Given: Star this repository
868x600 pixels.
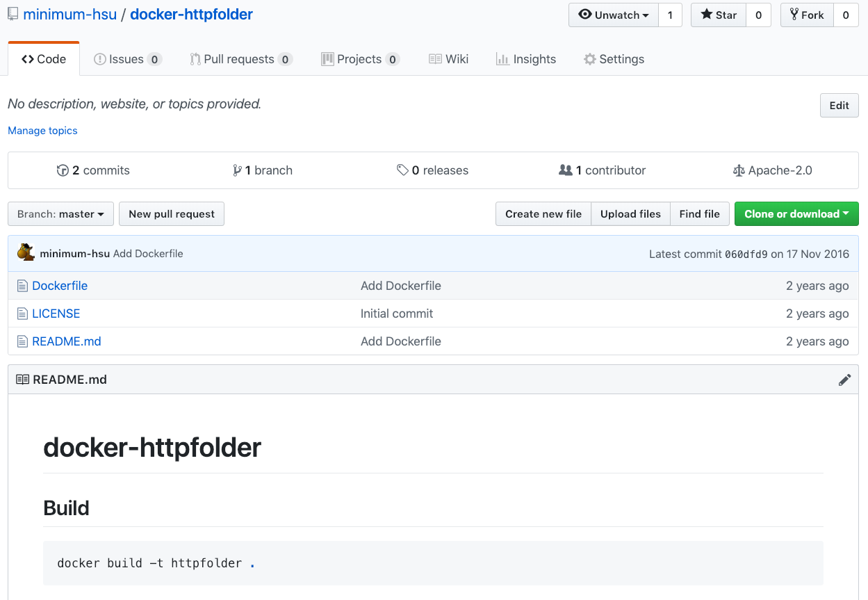Looking at the screenshot, I should (719, 15).
